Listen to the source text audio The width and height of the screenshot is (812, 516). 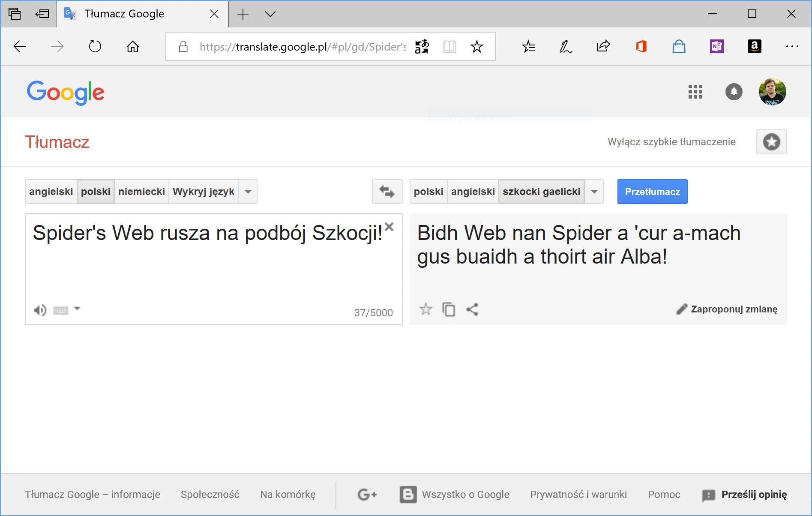[40, 310]
